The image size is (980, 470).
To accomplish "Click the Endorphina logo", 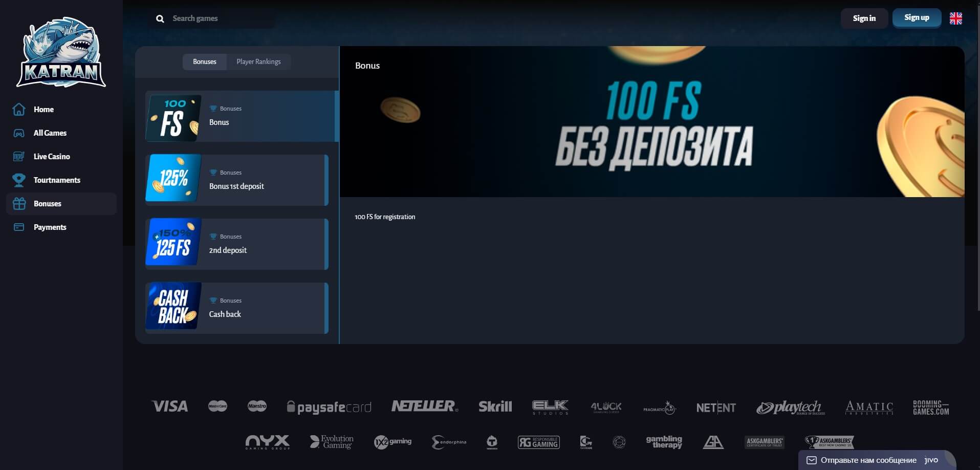I will tap(449, 442).
